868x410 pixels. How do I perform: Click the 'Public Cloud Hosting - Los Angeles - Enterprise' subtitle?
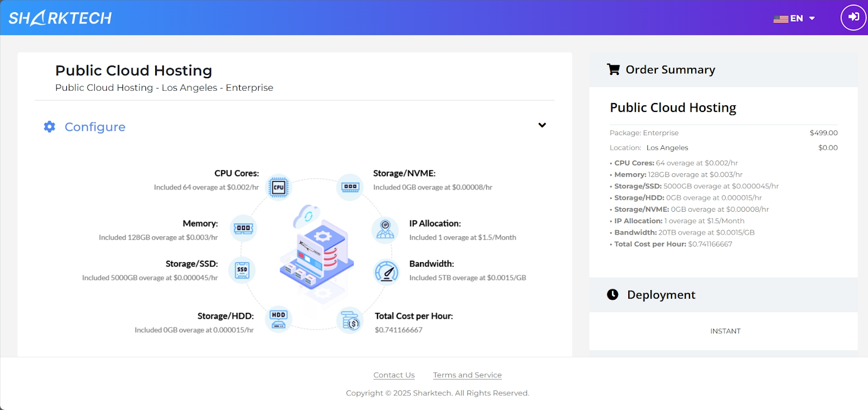(164, 87)
